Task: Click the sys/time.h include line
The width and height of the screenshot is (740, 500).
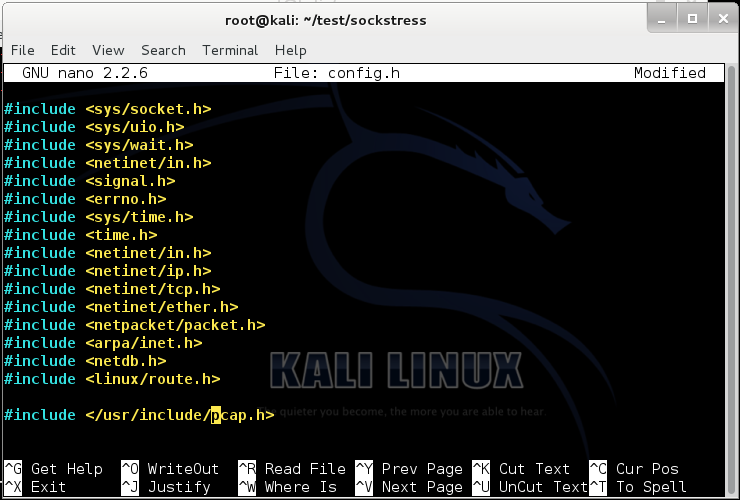Action: coord(99,217)
